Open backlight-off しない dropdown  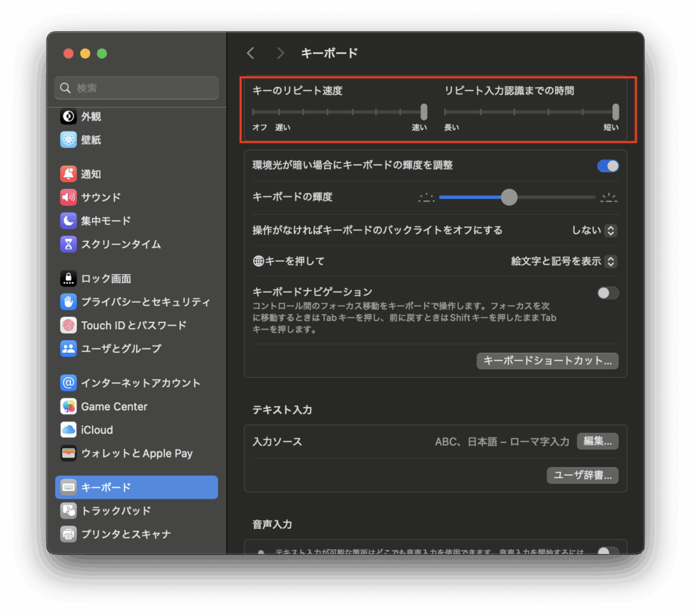click(595, 230)
